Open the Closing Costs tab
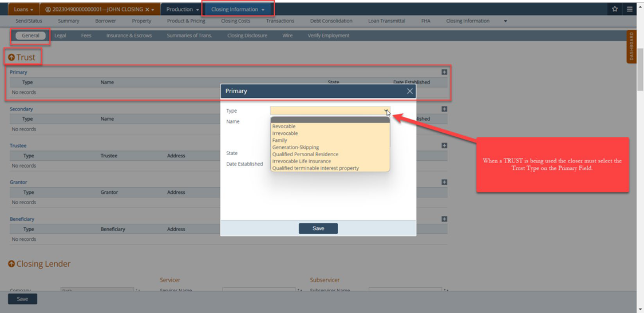The width and height of the screenshot is (644, 313). coord(235,21)
